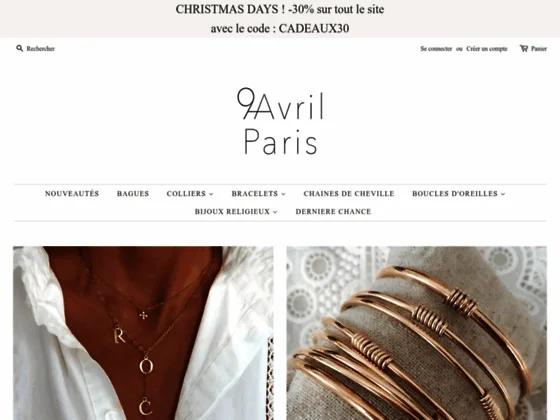Image resolution: width=560 pixels, height=420 pixels.
Task: Click the 9 Avril Paris logo
Action: pos(280,121)
